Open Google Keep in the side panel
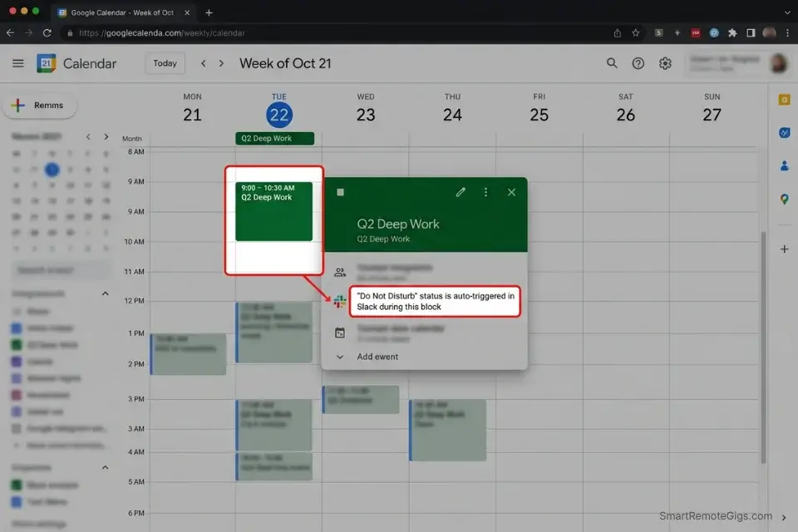 click(784, 100)
